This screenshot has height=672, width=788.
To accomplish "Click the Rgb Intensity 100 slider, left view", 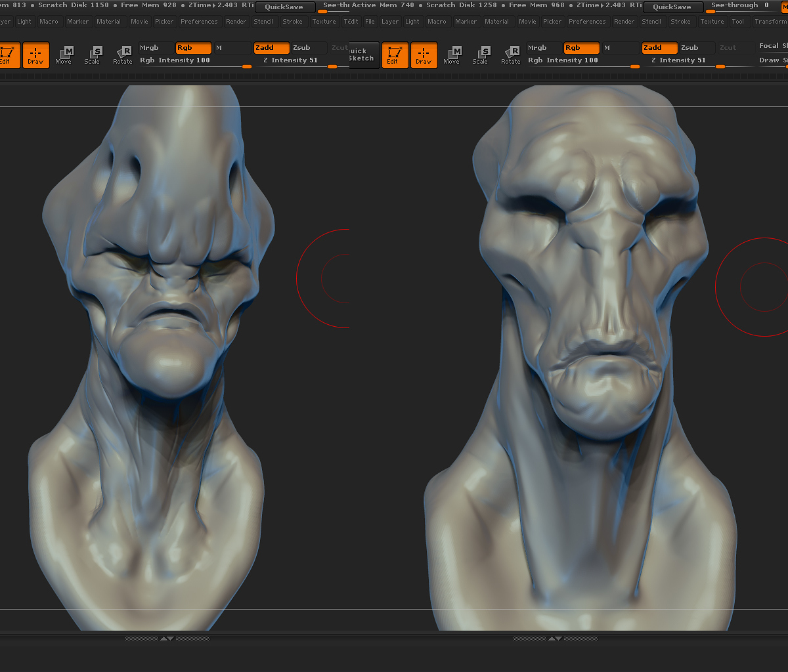I will coord(195,61).
